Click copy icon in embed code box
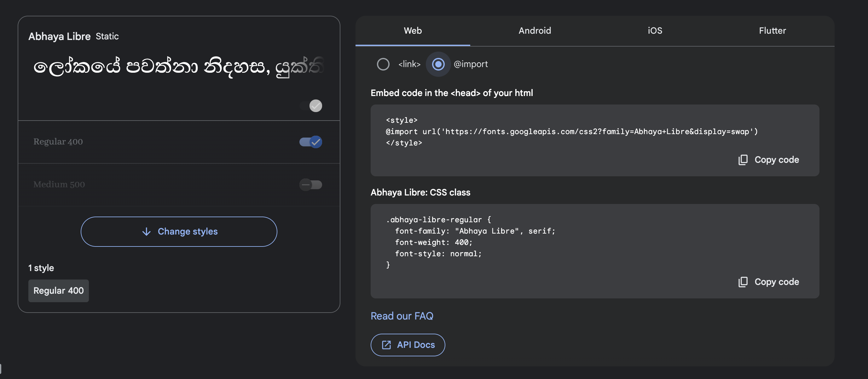The height and width of the screenshot is (379, 868). (x=743, y=160)
